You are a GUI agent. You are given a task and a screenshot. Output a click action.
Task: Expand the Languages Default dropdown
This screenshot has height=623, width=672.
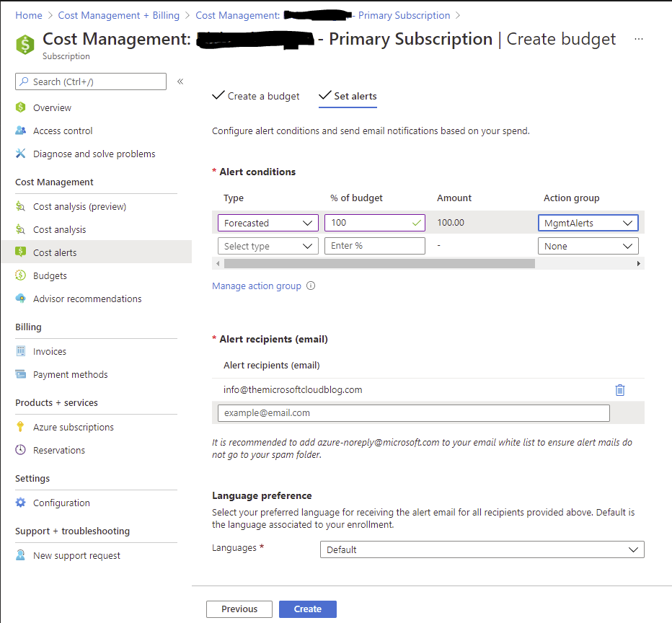pos(482,549)
